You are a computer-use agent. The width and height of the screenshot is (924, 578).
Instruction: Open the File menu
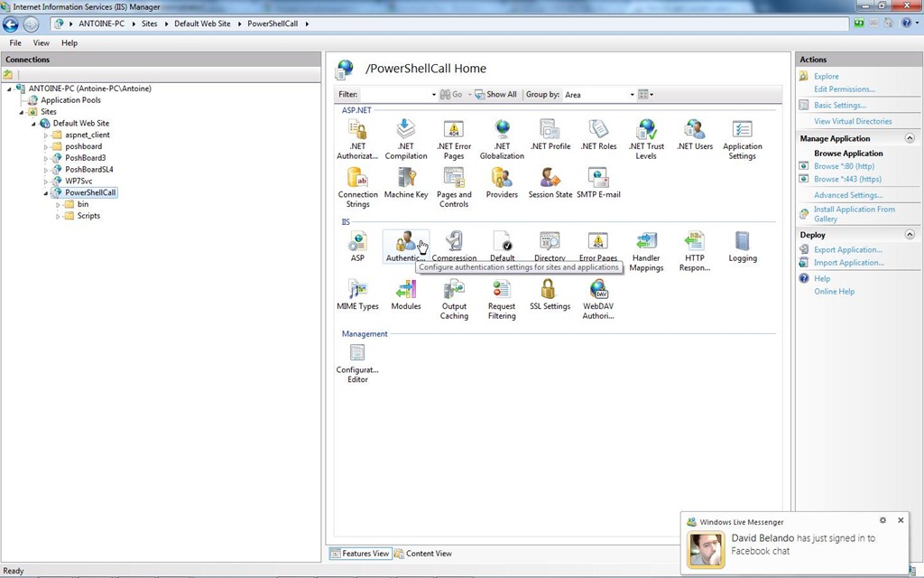[x=15, y=43]
